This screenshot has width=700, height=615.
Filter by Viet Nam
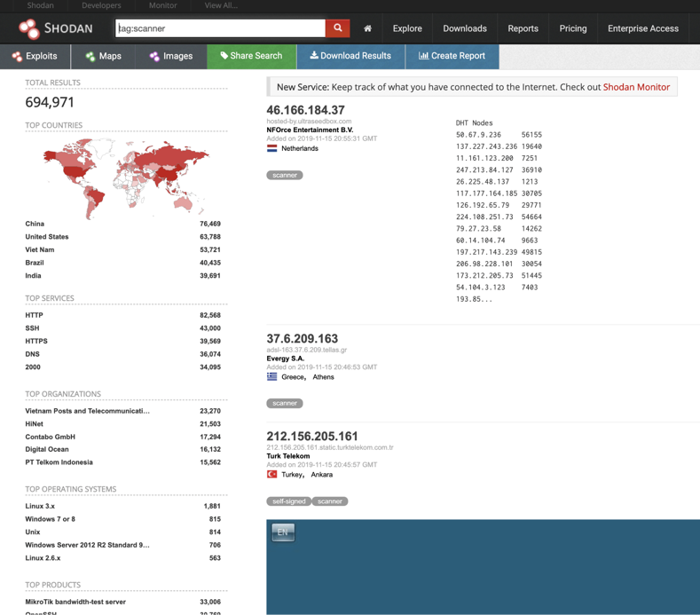pos(40,249)
